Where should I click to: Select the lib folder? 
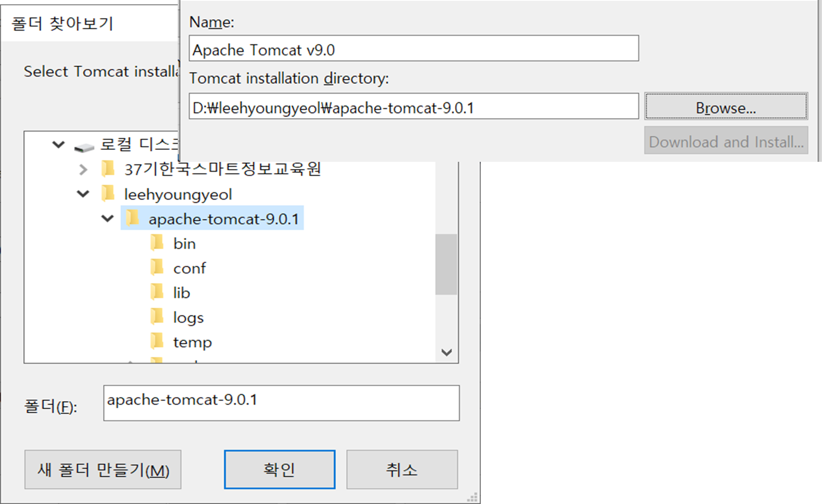182,293
